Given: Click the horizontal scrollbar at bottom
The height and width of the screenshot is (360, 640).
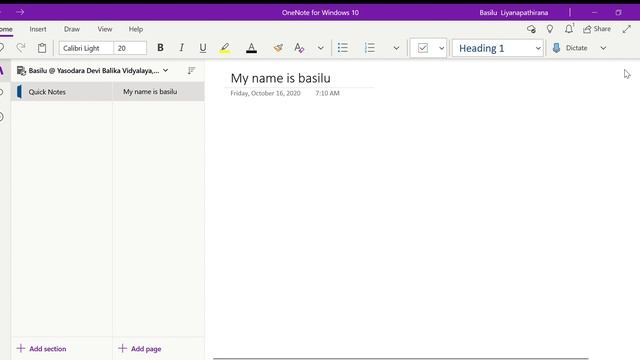Looking at the screenshot, I should 400,358.
